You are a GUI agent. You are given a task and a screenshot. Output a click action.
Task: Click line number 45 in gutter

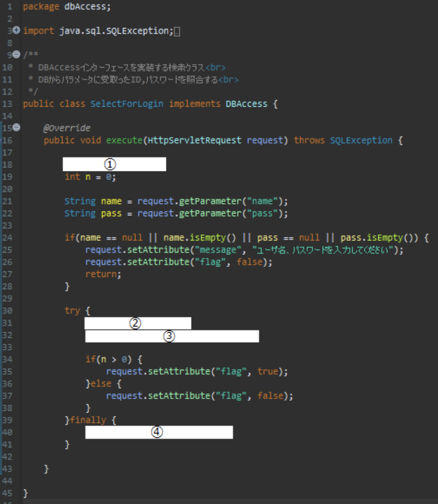(x=7, y=493)
